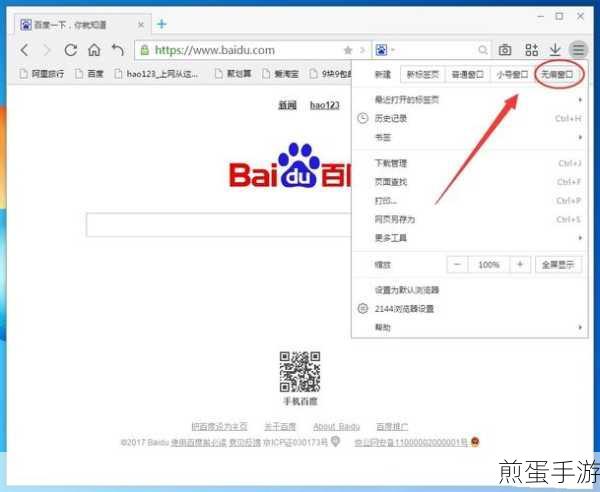Open the 下载管理 menu entry

click(x=469, y=163)
